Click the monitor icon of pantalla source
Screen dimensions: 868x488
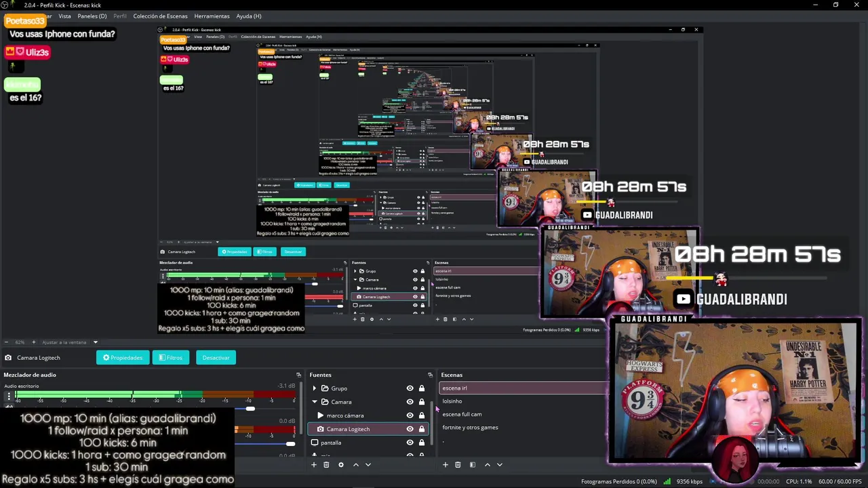pyautogui.click(x=314, y=443)
